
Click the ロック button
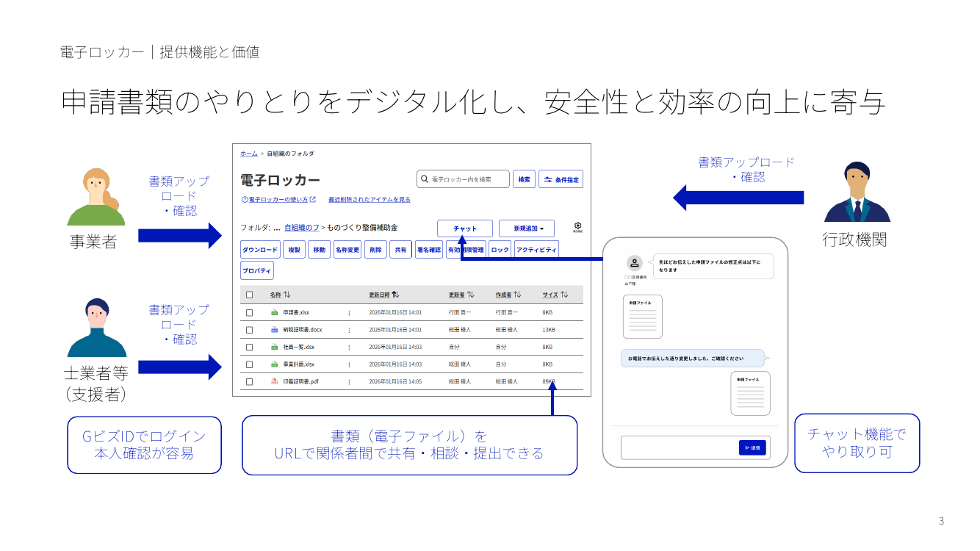[500, 250]
